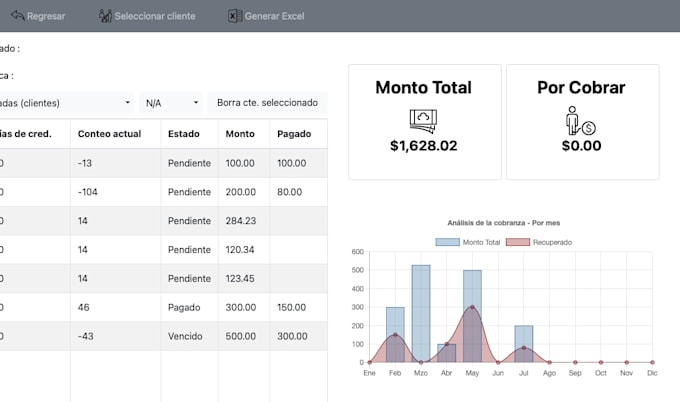Click the Monto Total money icon
This screenshot has width=680, height=402.
tap(423, 121)
